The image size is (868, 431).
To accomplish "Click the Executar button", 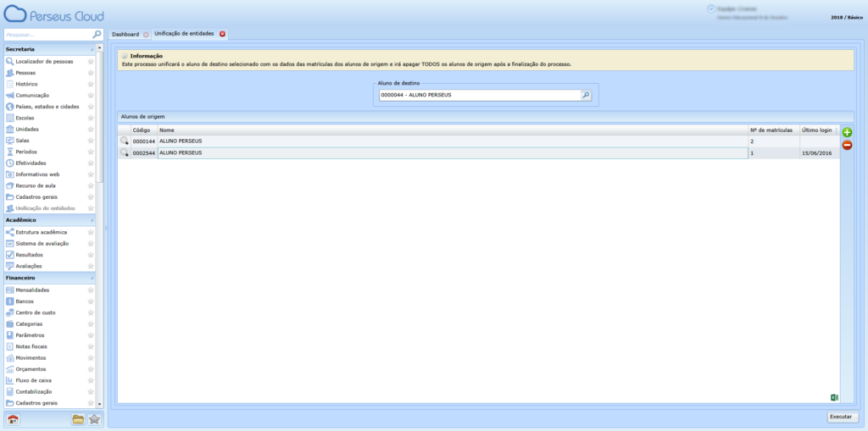I will pyautogui.click(x=843, y=417).
